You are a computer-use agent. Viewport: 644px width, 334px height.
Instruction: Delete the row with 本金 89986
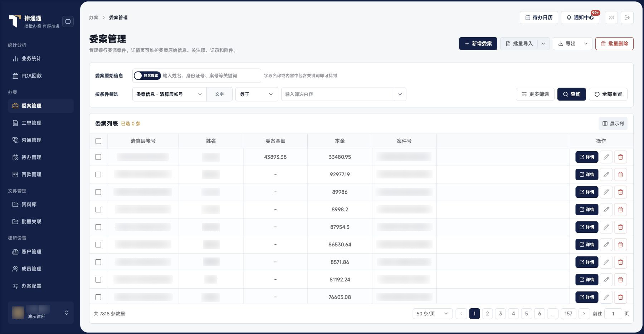[620, 192]
